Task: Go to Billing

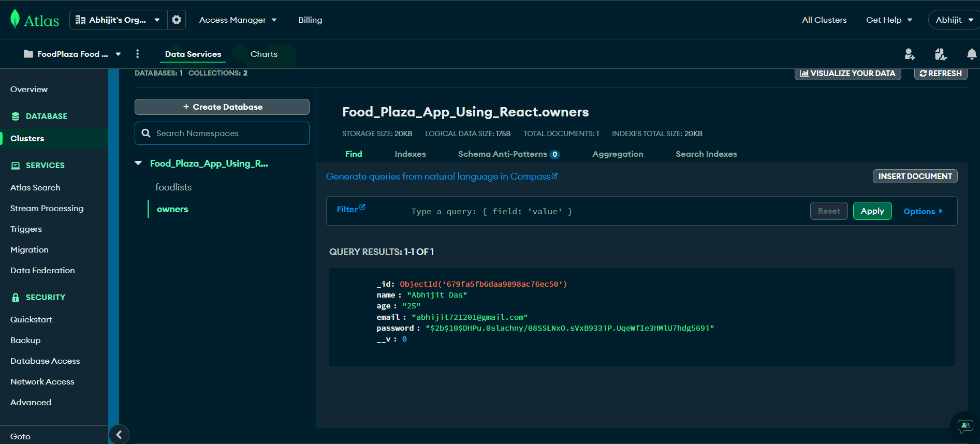Action: 310,20
